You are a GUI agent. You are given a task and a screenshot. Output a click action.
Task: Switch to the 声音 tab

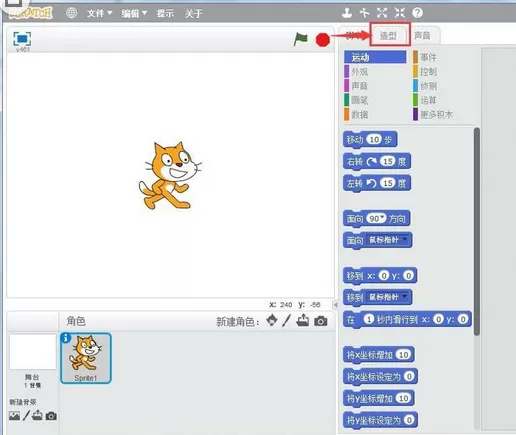(x=422, y=35)
